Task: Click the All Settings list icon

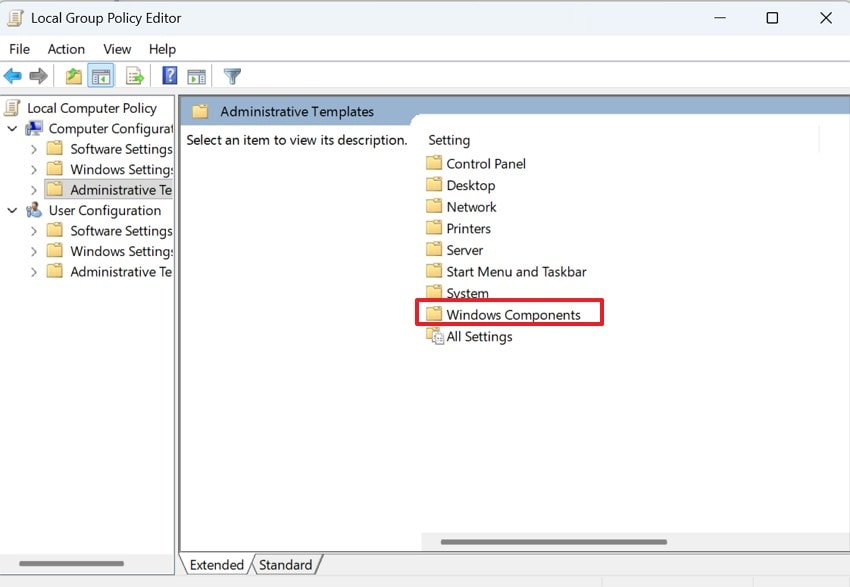Action: (x=435, y=336)
